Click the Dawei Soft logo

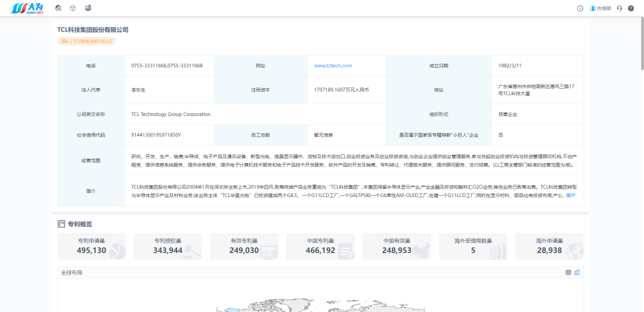[27, 8]
